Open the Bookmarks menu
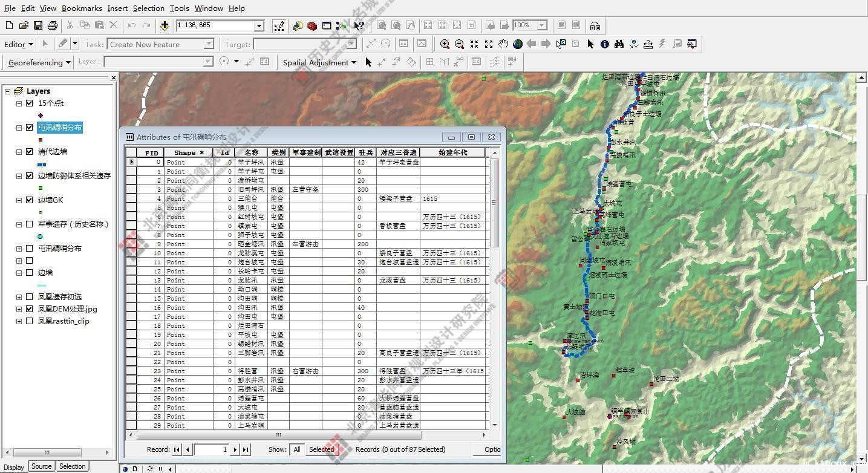868x473 pixels. 82,8
